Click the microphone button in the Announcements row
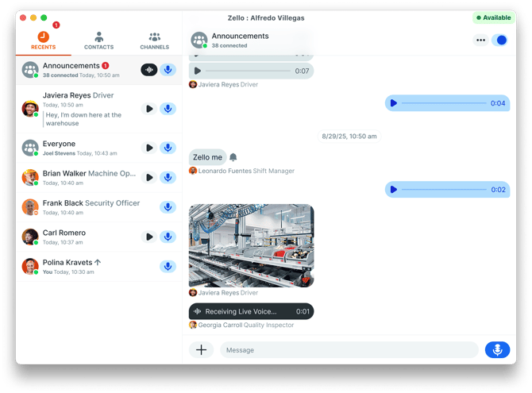 pyautogui.click(x=168, y=70)
